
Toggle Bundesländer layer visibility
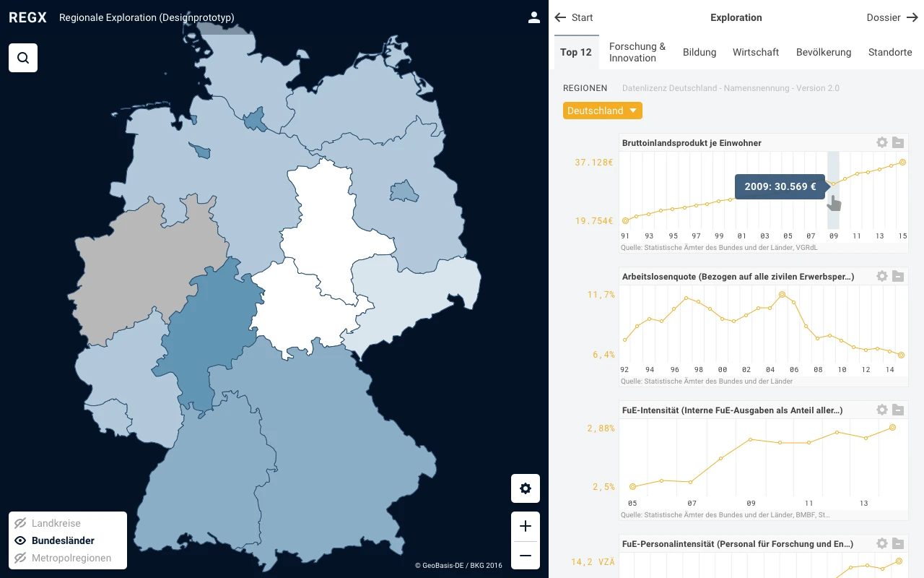point(20,540)
